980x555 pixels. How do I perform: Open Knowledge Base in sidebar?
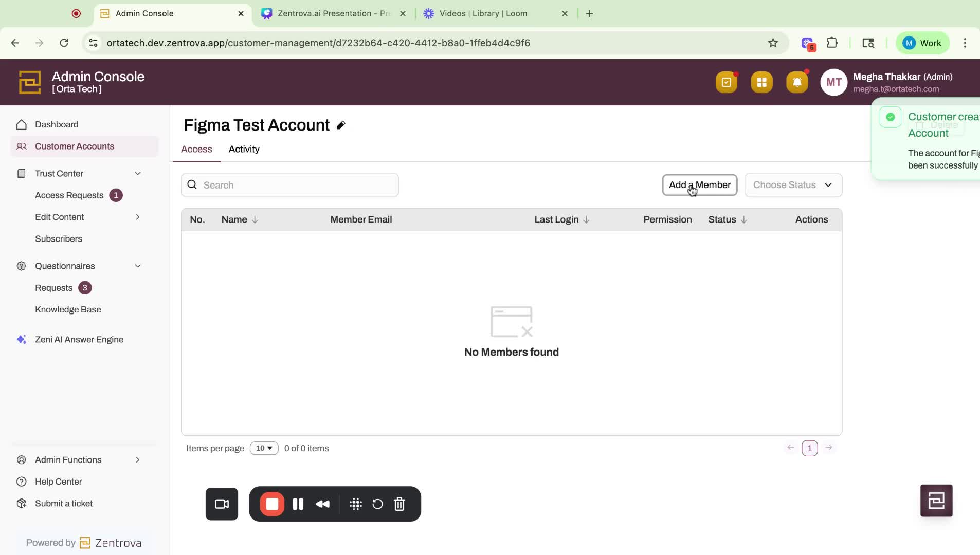(68, 309)
